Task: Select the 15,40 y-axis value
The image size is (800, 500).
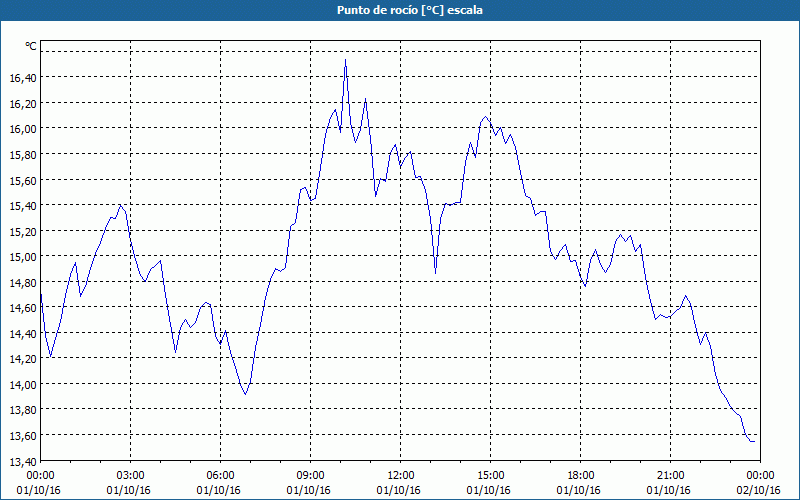Action: [x=23, y=206]
